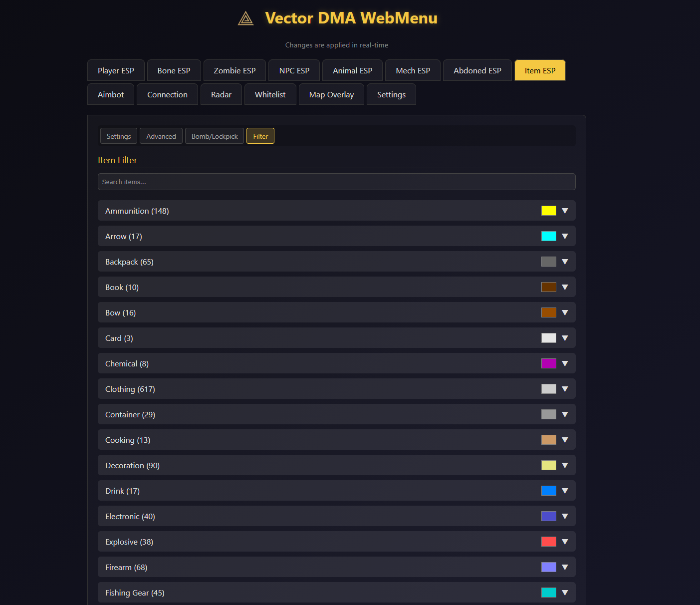The image size is (700, 605).
Task: Switch to the Player ESP tab
Action: point(116,70)
